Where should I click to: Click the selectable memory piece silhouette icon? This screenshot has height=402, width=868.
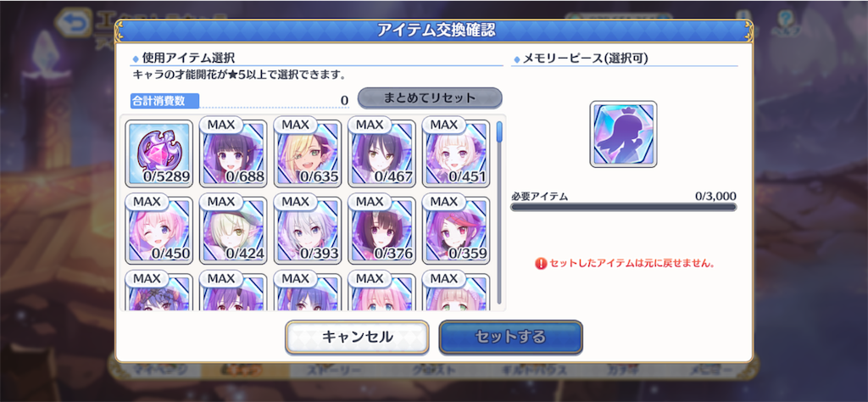point(623,135)
